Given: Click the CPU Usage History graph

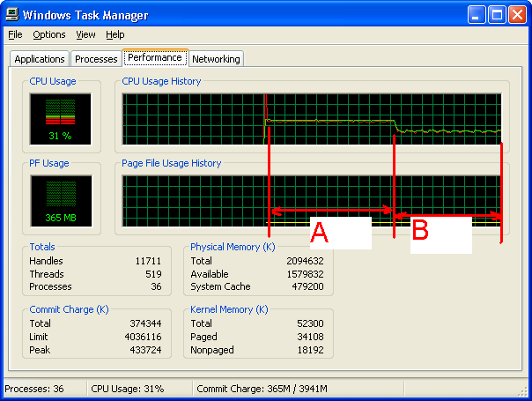Looking at the screenshot, I should point(312,119).
